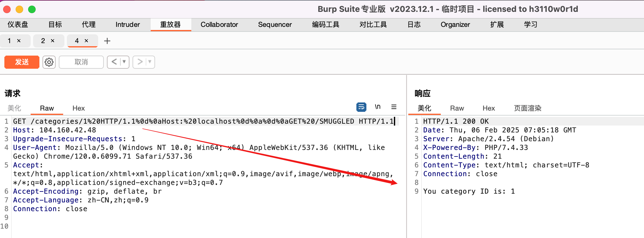The height and width of the screenshot is (238, 644).
Task: Select the request Raw view tab
Action: click(x=47, y=108)
